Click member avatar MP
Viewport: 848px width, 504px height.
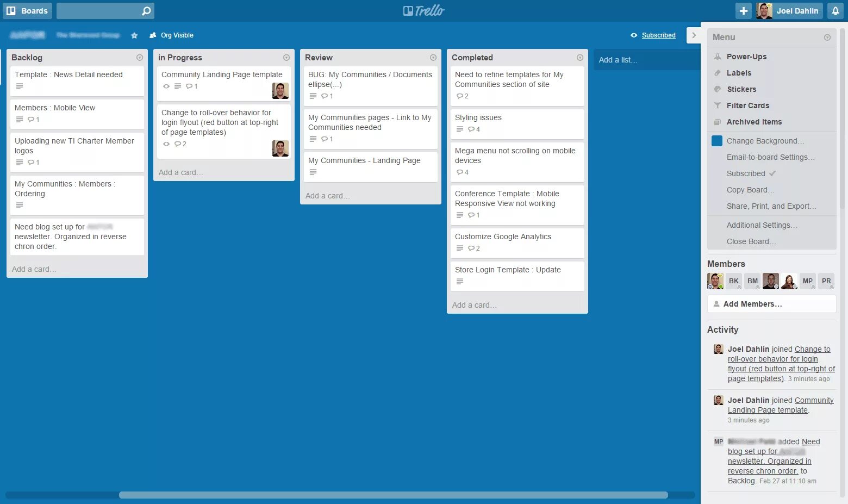point(808,281)
